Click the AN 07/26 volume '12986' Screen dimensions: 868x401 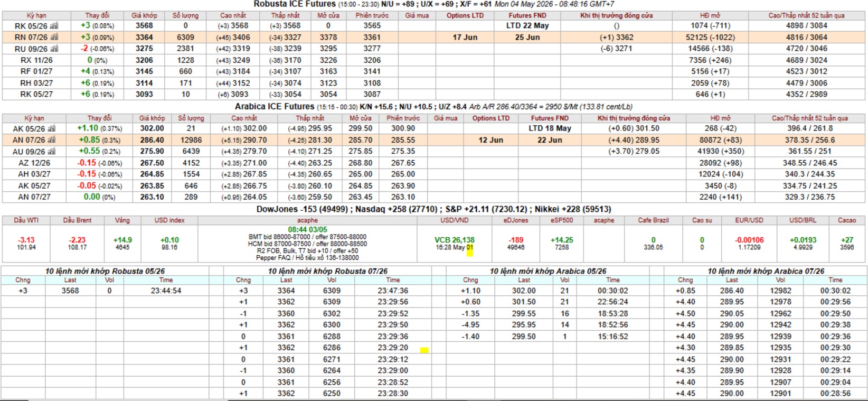click(191, 140)
